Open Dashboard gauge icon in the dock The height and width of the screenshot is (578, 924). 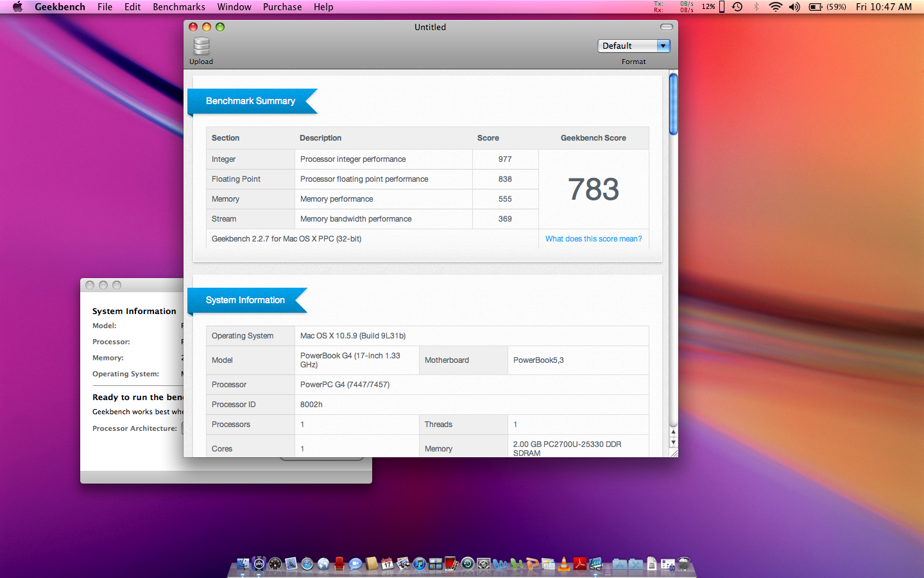point(275,564)
